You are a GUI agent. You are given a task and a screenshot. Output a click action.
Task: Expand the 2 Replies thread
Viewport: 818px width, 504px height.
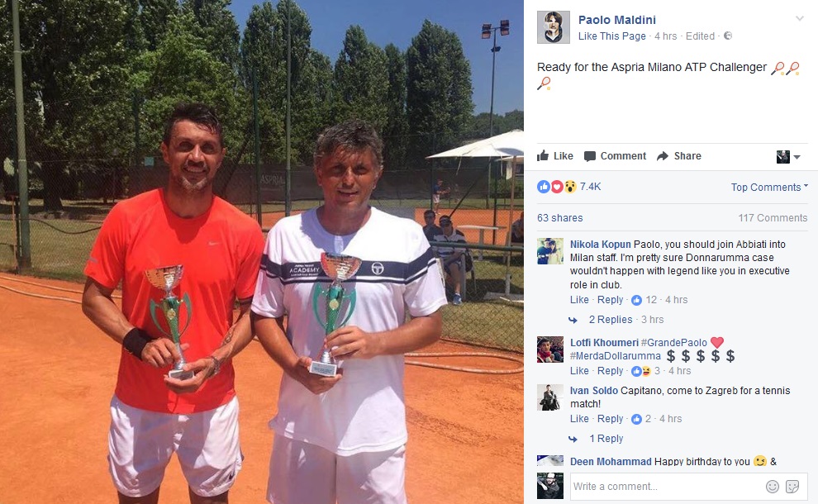tap(611, 319)
